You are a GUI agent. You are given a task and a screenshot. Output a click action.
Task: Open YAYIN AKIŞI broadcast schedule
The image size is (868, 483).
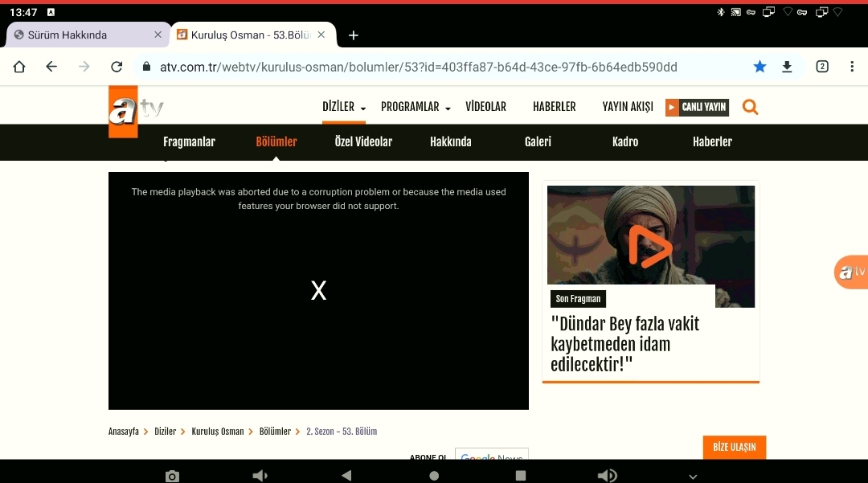coord(628,107)
